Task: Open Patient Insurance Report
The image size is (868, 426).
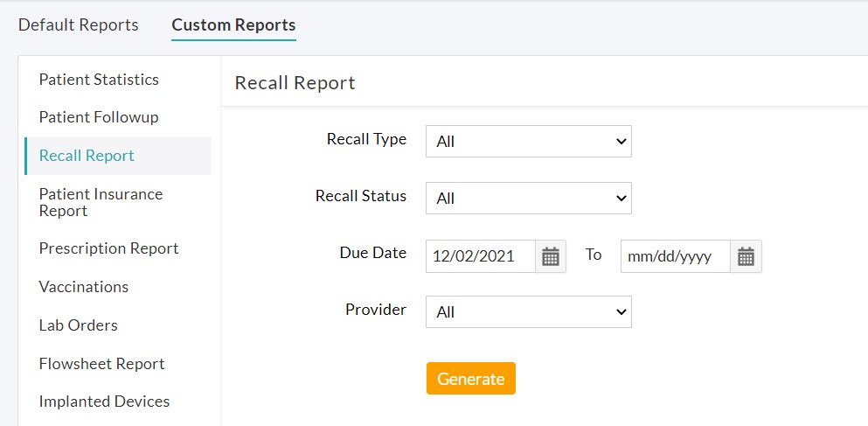Action: tap(101, 202)
